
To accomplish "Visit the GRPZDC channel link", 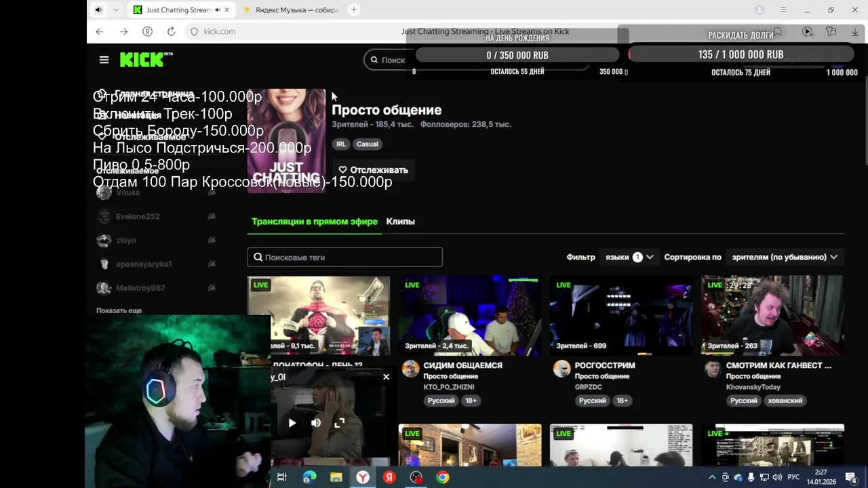I will click(x=588, y=387).
